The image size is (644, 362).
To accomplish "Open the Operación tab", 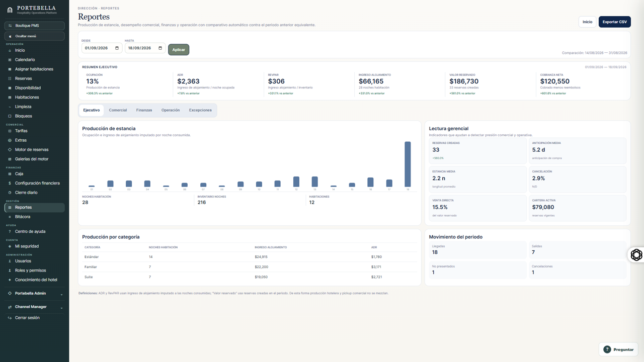I will pos(171,110).
